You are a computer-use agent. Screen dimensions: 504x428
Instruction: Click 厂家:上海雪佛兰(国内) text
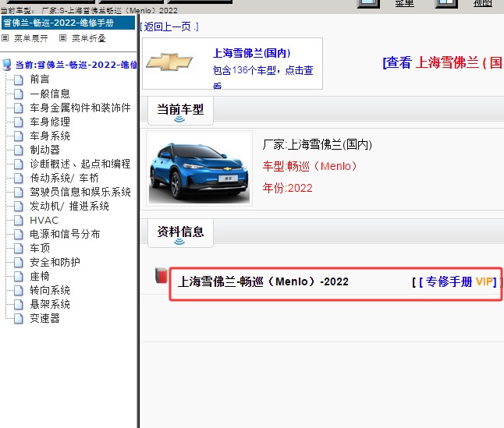(318, 145)
